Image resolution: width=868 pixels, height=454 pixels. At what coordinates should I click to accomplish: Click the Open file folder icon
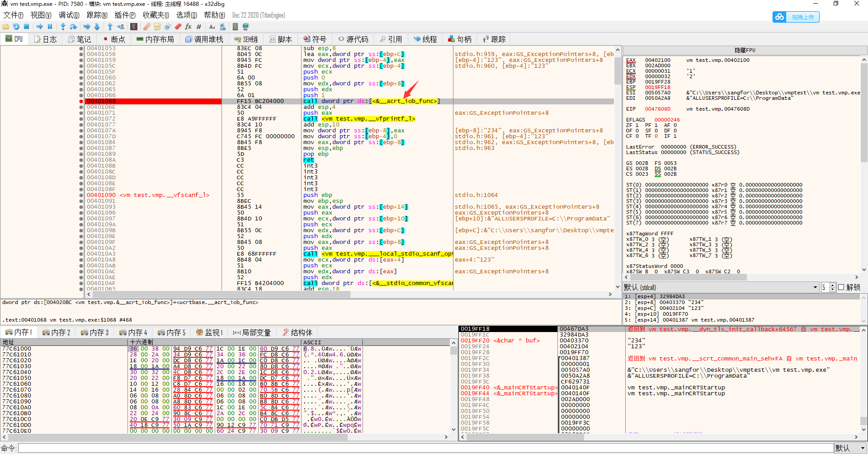[x=6, y=27]
